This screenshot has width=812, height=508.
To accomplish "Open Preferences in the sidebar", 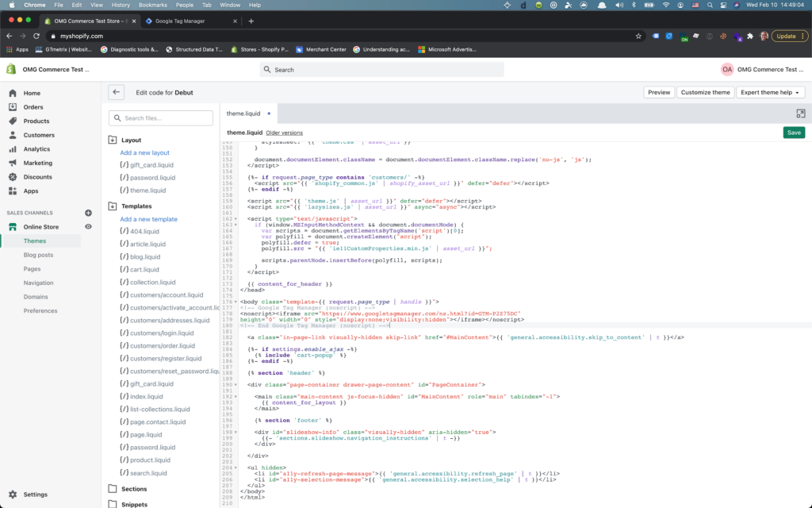I will pyautogui.click(x=40, y=311).
